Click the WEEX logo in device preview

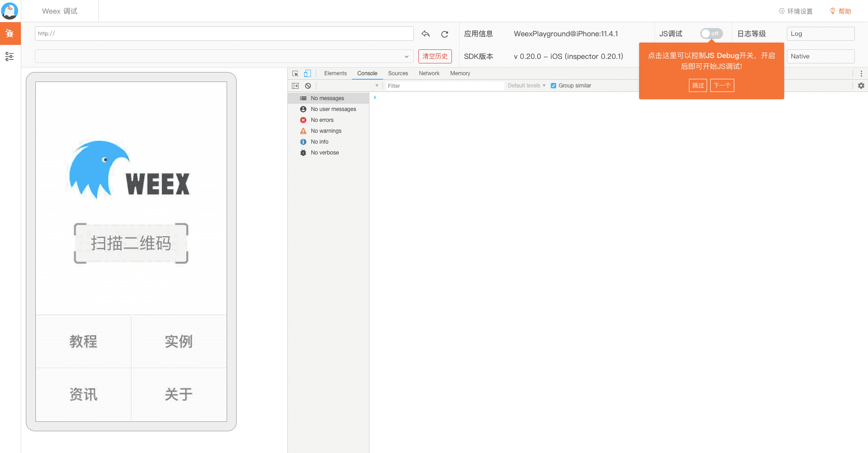click(130, 169)
